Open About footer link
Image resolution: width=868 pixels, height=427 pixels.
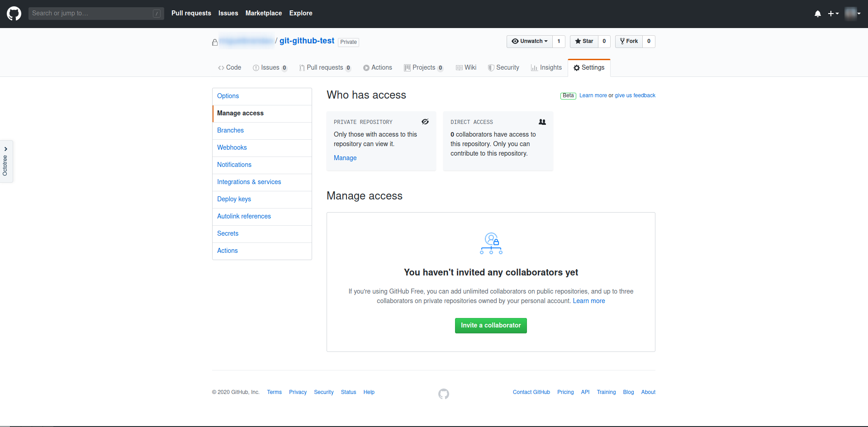[648, 392]
